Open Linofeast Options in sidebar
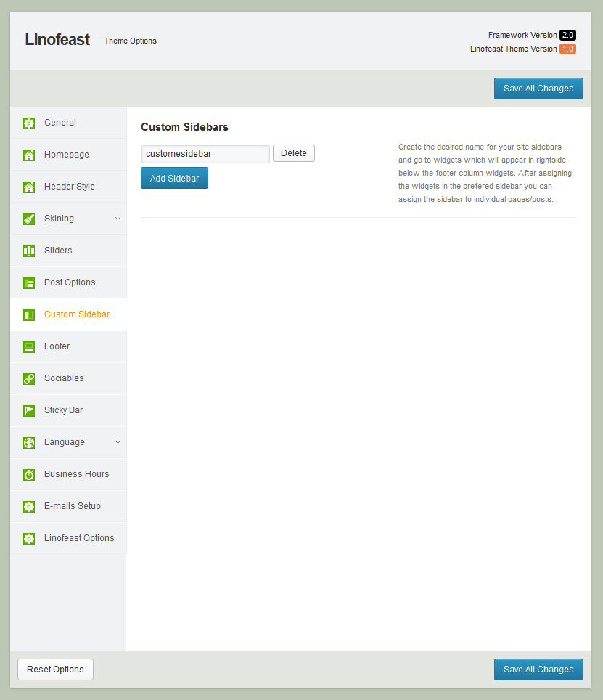This screenshot has height=700, width=603. [78, 538]
